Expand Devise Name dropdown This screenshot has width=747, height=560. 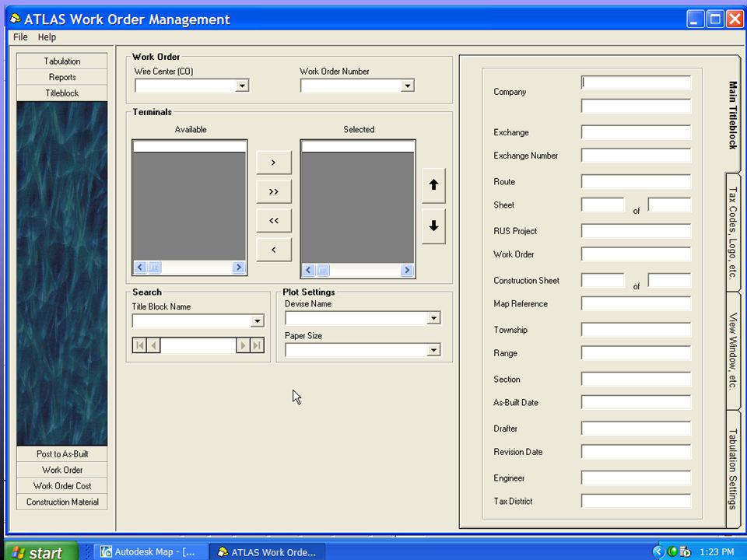[433, 318]
